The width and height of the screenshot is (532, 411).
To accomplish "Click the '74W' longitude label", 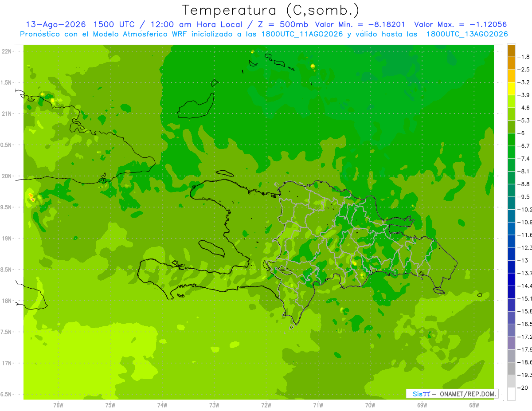I will tap(162, 405).
